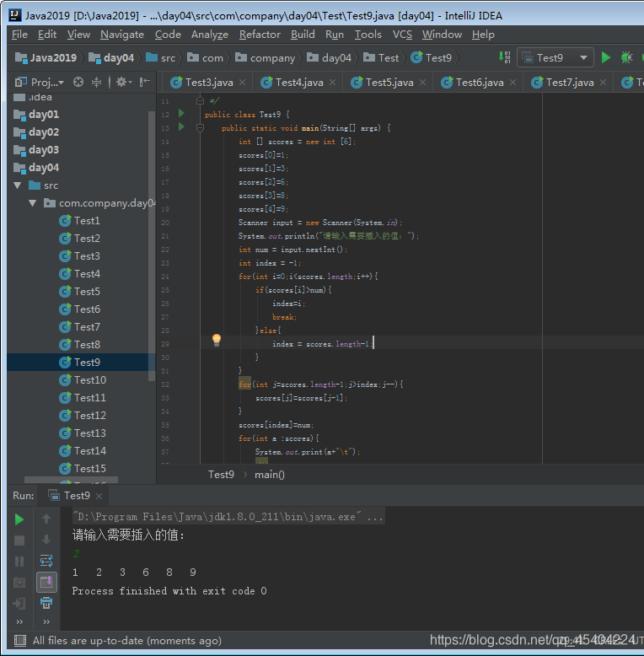Screen dimensions: 644x656
Task: Click the up stack trace arrow
Action: click(46, 519)
